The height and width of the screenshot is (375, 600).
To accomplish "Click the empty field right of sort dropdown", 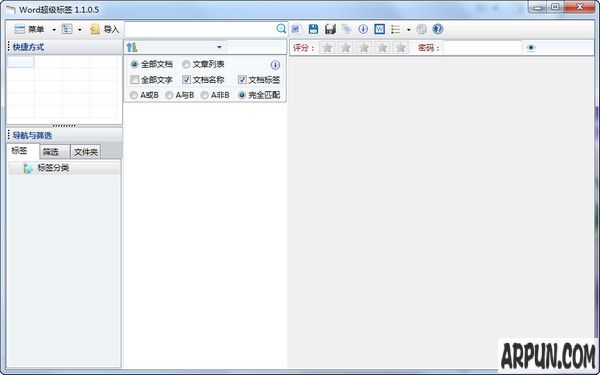I will (256, 47).
